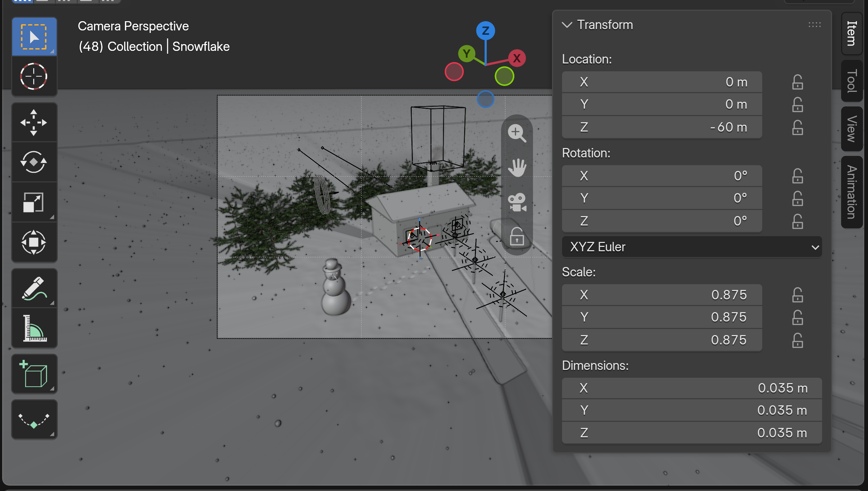Open the Tool sidebar tab
Screen dimensions: 868x491
(x=852, y=81)
